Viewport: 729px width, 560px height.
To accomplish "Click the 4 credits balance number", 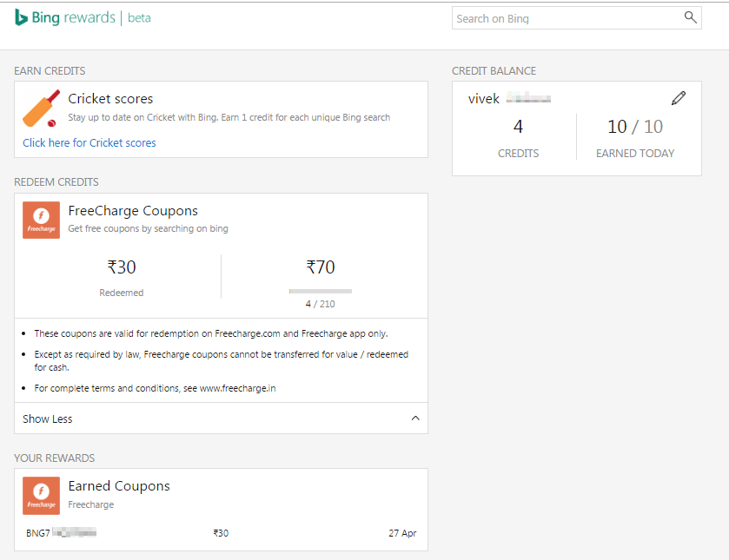I will tap(518, 127).
